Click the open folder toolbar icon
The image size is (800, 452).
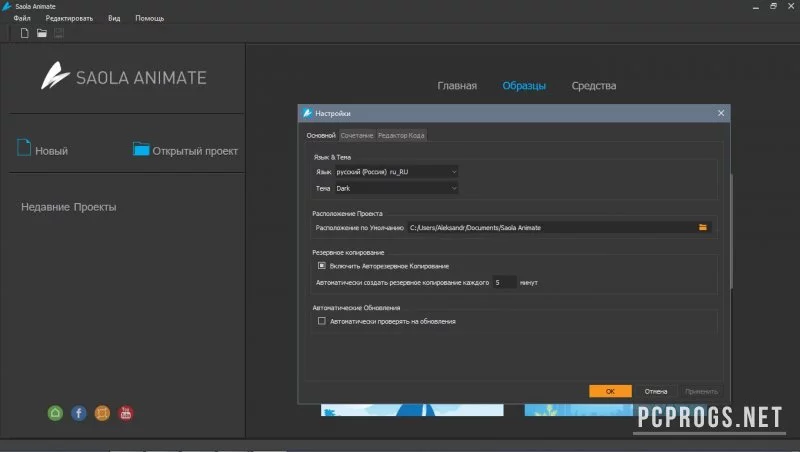pyautogui.click(x=42, y=33)
